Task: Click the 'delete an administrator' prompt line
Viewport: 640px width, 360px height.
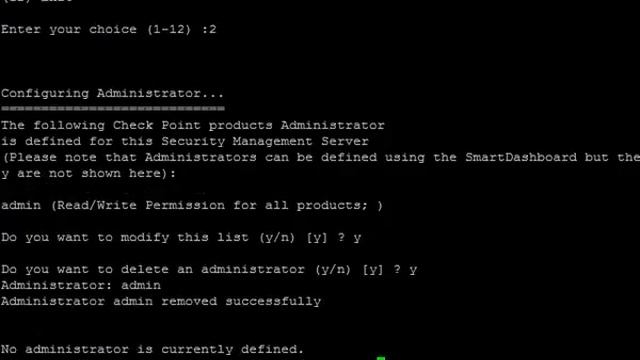Action: coord(209,270)
